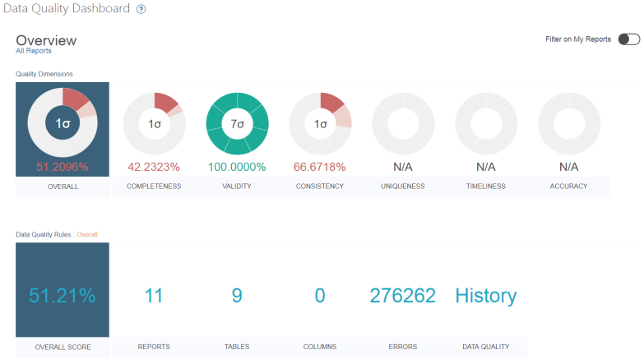Open the 11 reports count

coord(154,296)
